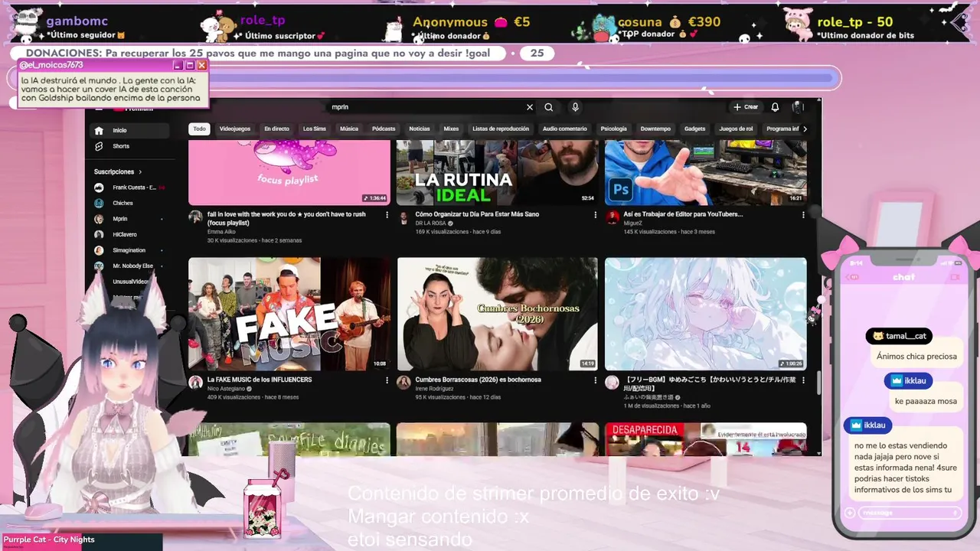Show more filter chips with right arrow
980x551 pixels.
tap(804, 129)
